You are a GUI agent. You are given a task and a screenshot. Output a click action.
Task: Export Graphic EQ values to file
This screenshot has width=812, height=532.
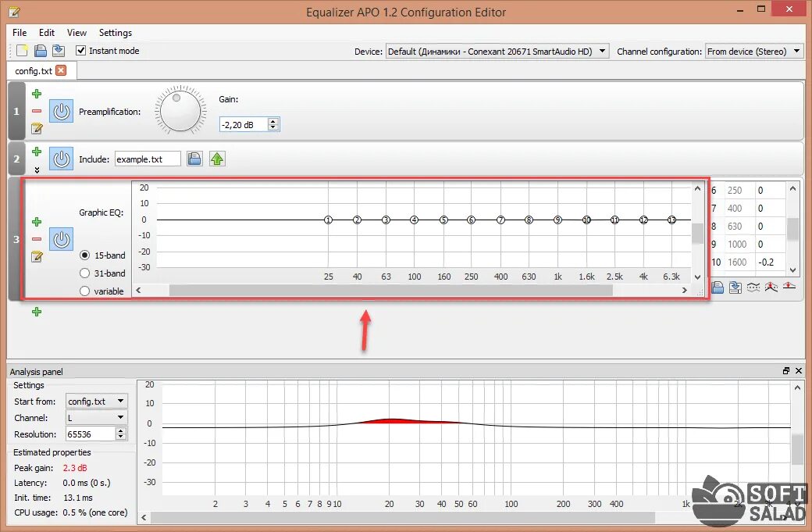[x=735, y=287]
